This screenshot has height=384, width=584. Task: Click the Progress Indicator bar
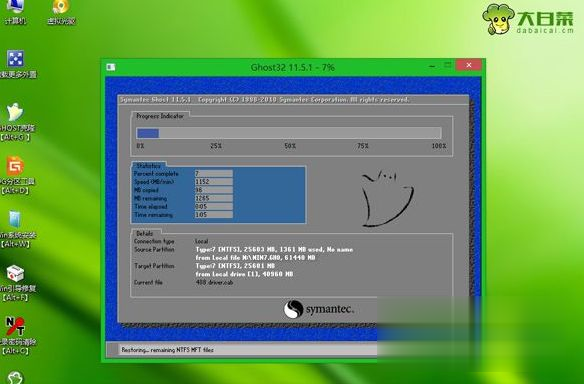(289, 133)
